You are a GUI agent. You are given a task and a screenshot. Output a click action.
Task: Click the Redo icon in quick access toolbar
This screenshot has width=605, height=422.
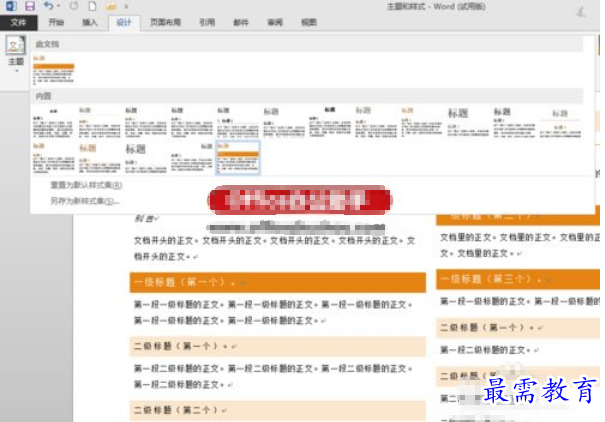click(74, 6)
